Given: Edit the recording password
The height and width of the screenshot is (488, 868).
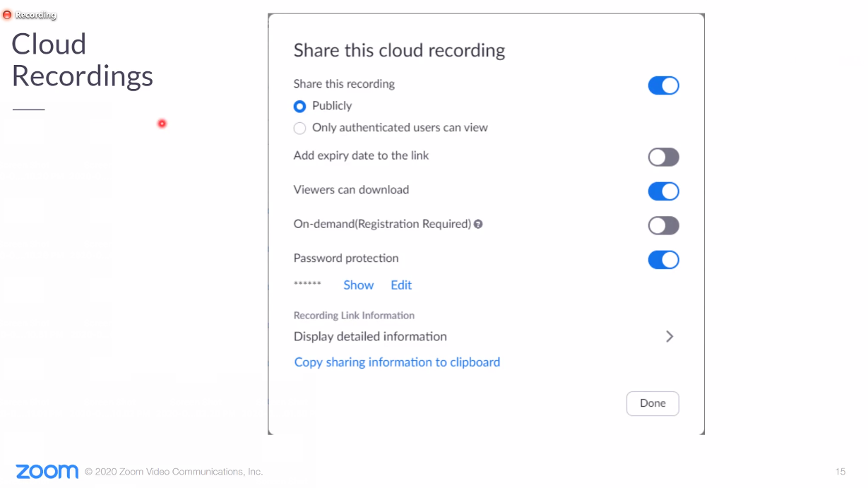Looking at the screenshot, I should pyautogui.click(x=401, y=285).
